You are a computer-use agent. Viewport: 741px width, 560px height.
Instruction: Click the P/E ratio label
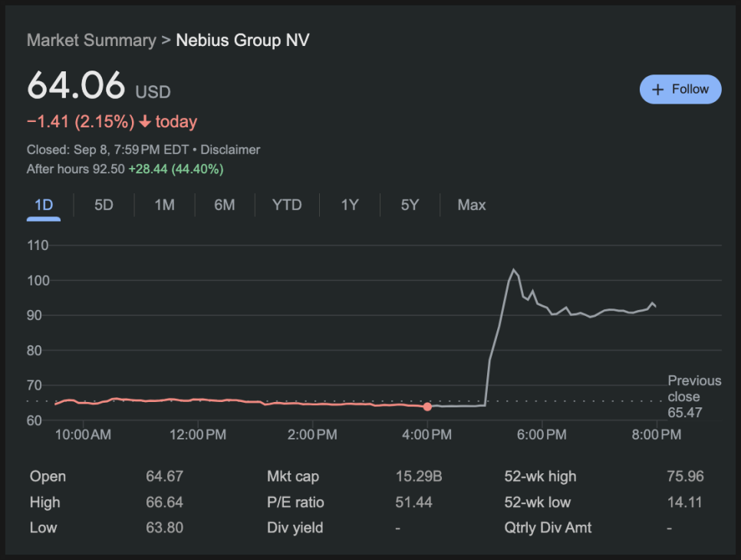pos(295,502)
